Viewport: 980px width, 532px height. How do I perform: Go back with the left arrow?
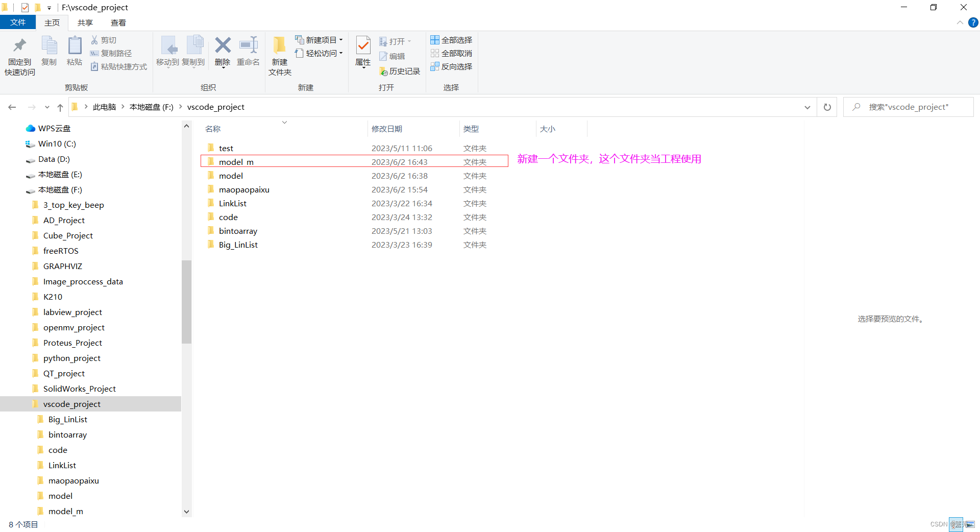[12, 107]
